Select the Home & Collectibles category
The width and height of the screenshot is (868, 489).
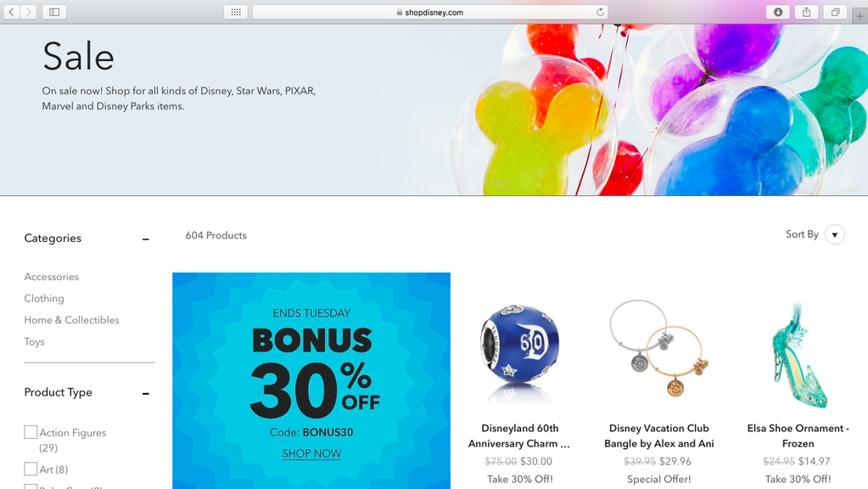pos(71,320)
